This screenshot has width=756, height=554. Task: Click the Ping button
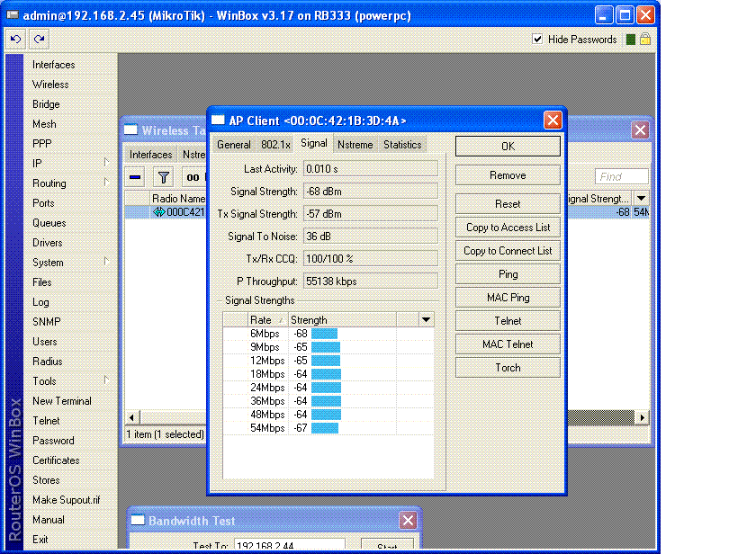[x=508, y=274]
